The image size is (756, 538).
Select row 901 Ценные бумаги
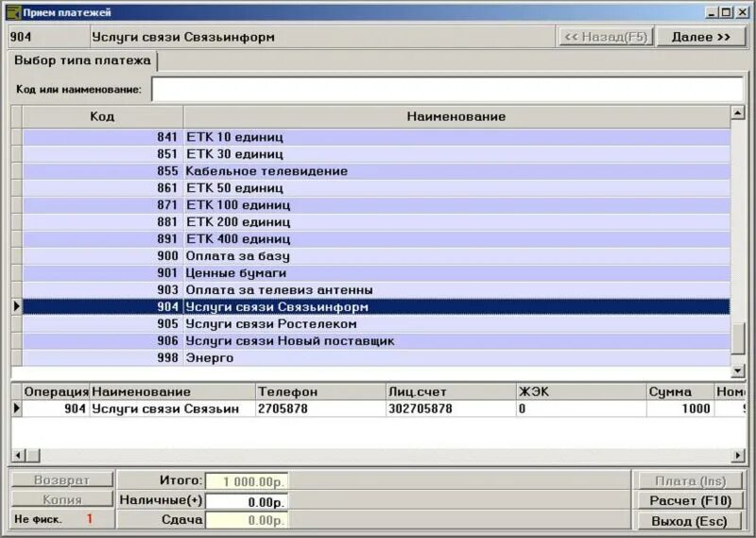click(x=376, y=273)
